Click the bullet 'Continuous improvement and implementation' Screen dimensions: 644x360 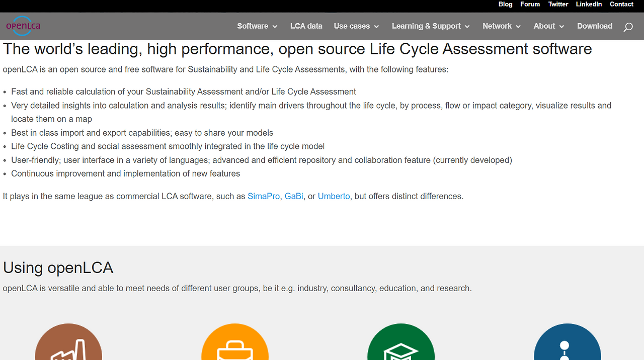click(x=126, y=173)
